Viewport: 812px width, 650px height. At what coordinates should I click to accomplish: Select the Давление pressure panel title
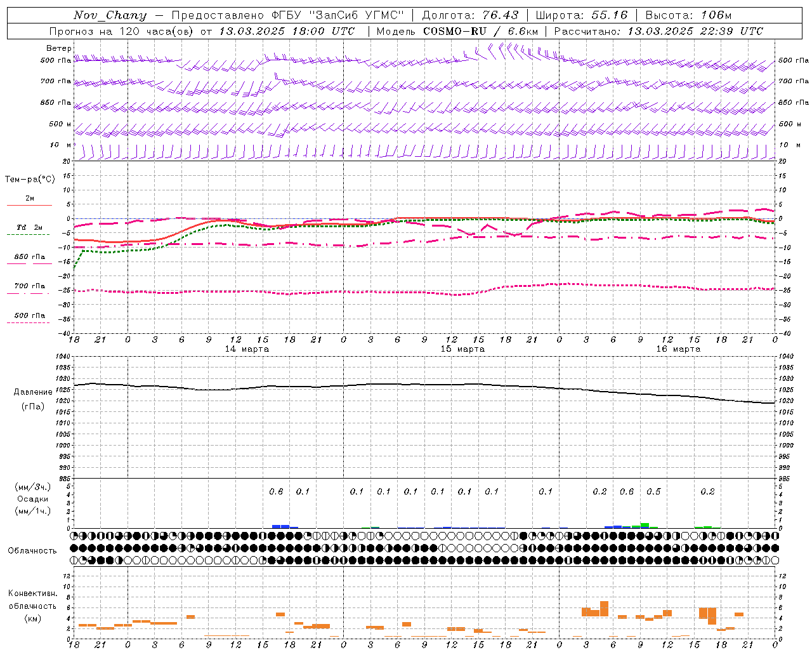coord(33,392)
